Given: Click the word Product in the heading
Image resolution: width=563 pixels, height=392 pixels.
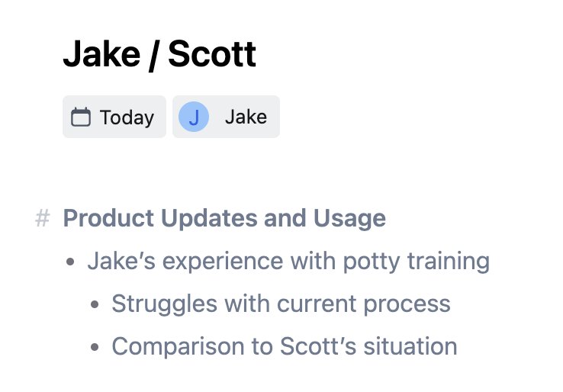Looking at the screenshot, I should (x=108, y=218).
